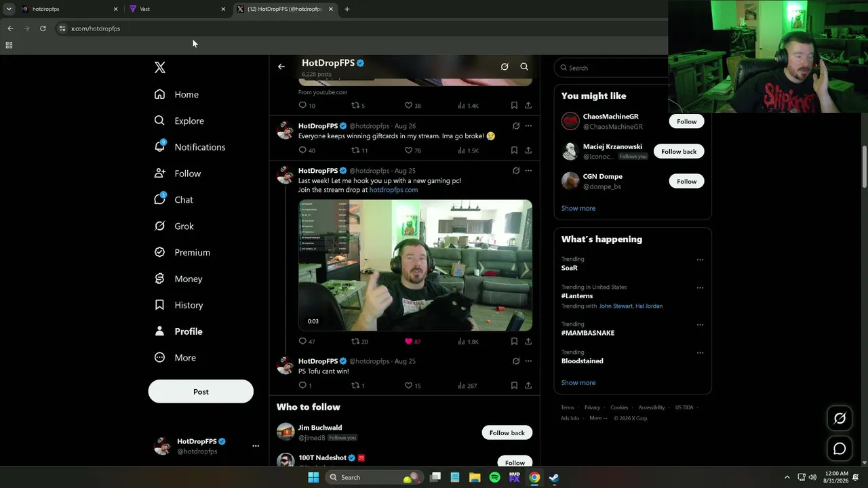This screenshot has height=488, width=868.
Task: Open more options for the #MAMBASNAKE trend
Action: [700, 325]
